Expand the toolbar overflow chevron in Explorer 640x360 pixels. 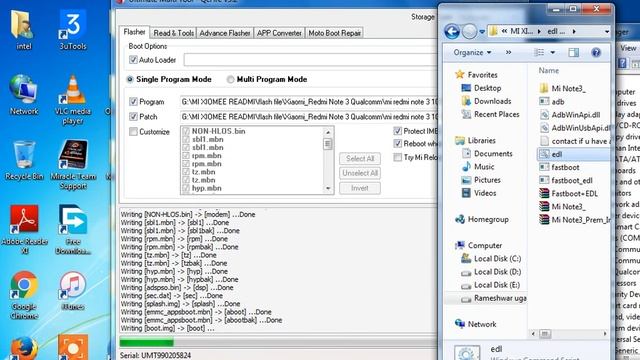(508, 52)
